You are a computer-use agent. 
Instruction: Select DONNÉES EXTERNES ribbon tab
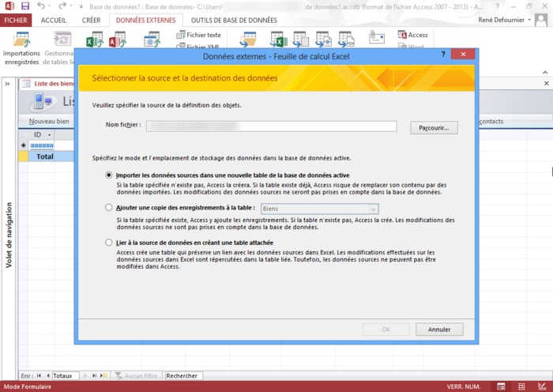click(145, 20)
